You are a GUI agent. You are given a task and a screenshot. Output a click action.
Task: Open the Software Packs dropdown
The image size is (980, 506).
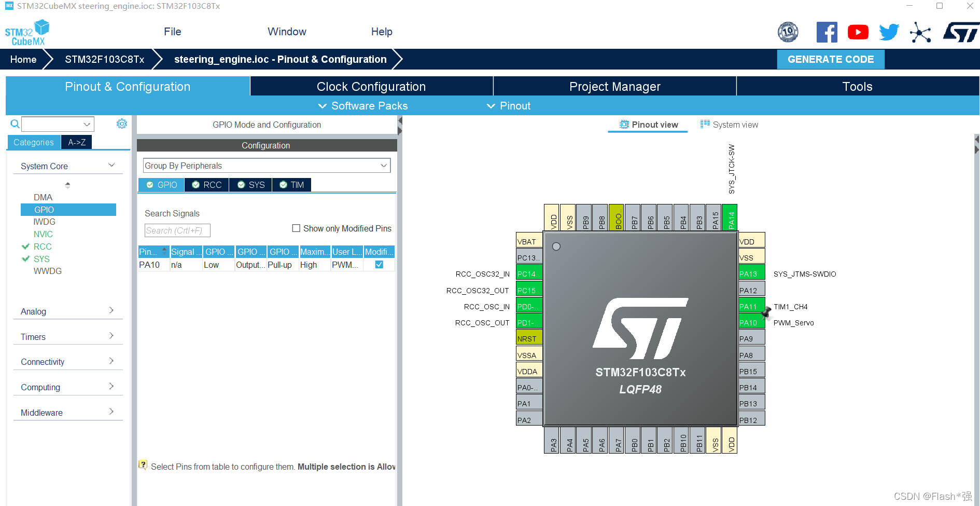pyautogui.click(x=363, y=106)
